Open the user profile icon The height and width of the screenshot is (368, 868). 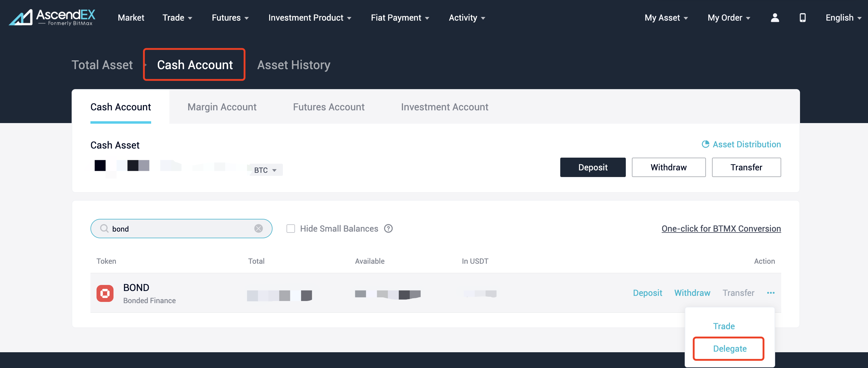click(775, 18)
